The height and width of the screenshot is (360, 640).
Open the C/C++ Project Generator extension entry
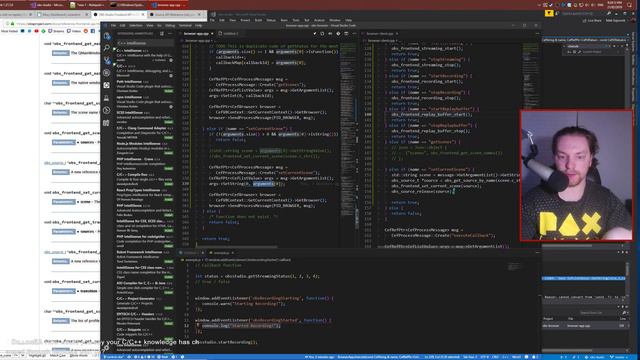coord(144,303)
